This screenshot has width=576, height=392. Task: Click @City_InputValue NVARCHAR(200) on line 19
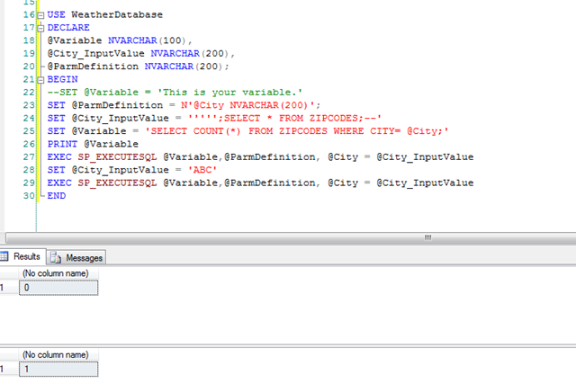[x=140, y=54]
